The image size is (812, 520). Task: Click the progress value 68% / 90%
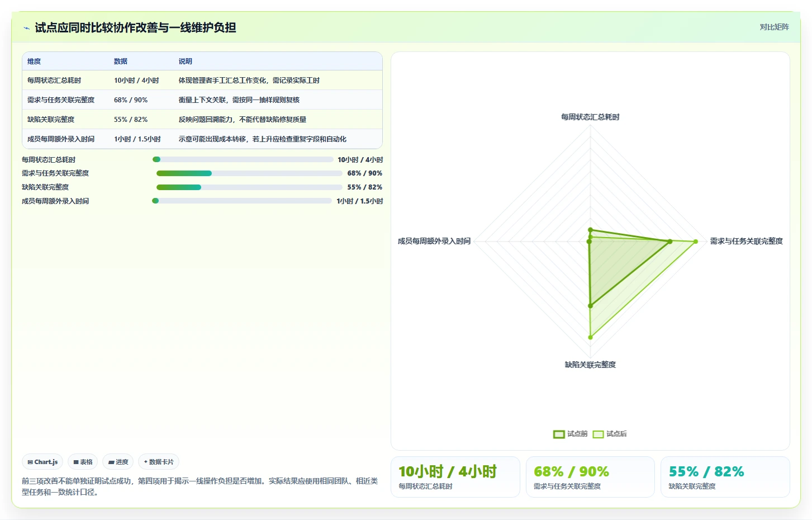pos(365,173)
